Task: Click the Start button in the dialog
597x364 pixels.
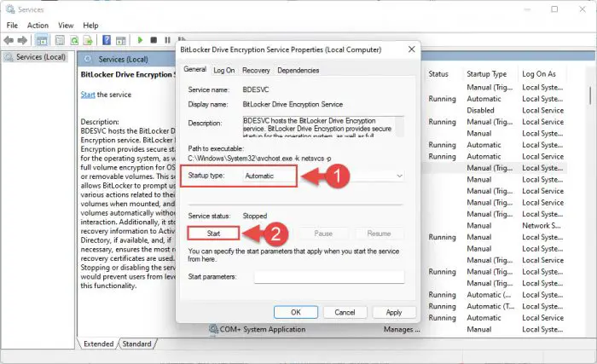Action: pos(213,234)
